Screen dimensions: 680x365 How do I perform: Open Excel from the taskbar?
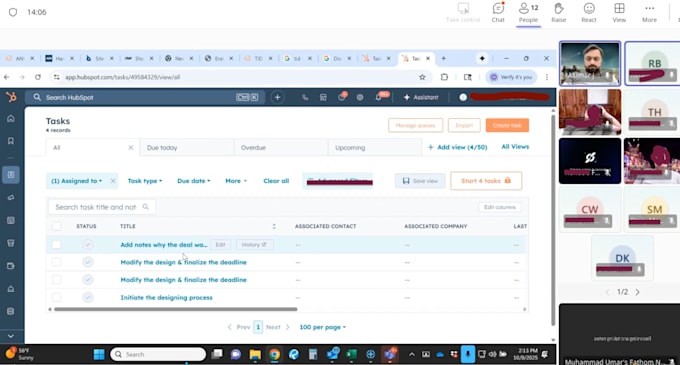click(x=351, y=355)
